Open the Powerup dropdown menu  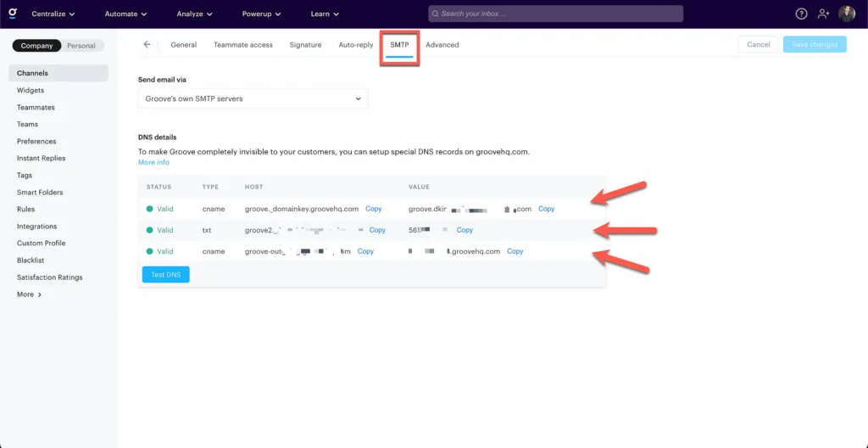[x=261, y=14]
